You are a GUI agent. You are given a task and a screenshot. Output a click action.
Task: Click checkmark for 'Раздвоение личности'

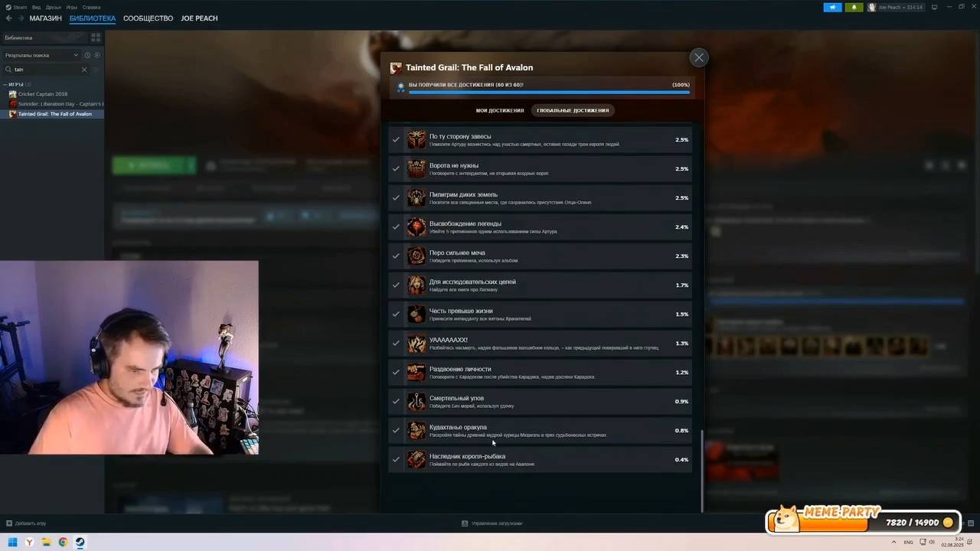click(x=396, y=372)
